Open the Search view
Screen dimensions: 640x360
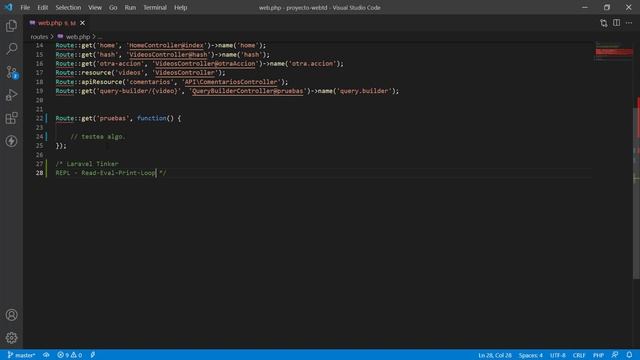pos(11,49)
